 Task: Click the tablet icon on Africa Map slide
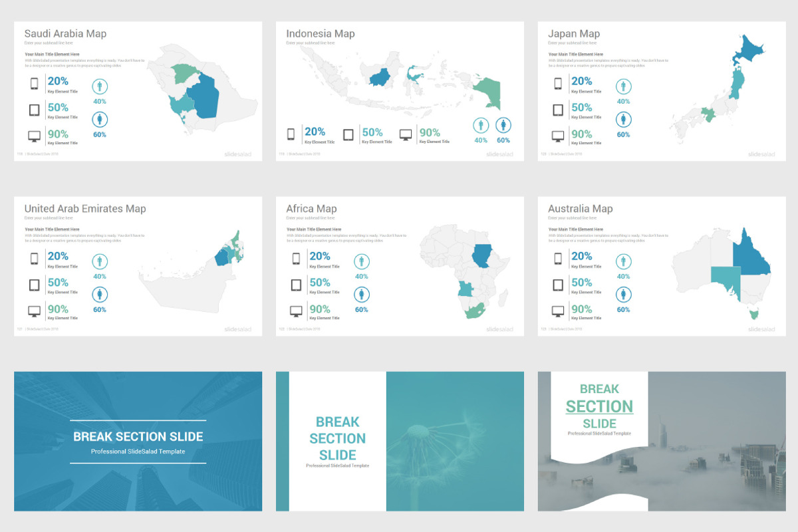[x=296, y=285]
